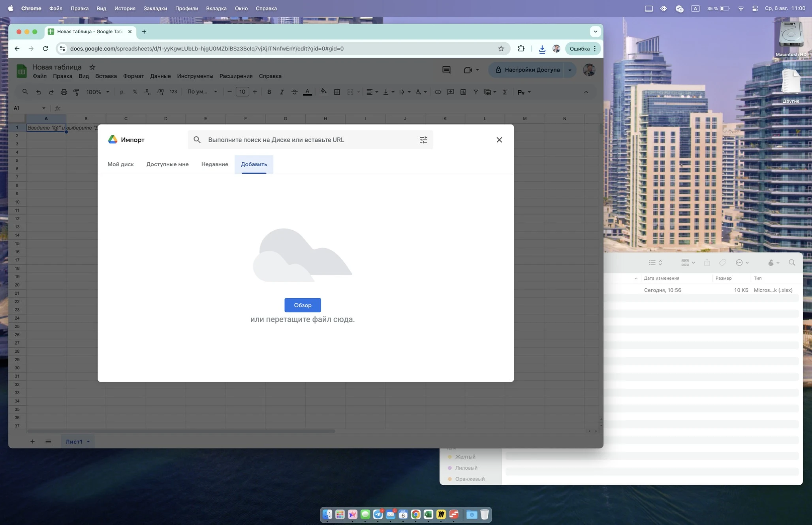Click the Chrome downloads icon
812x525 pixels.
[542, 49]
